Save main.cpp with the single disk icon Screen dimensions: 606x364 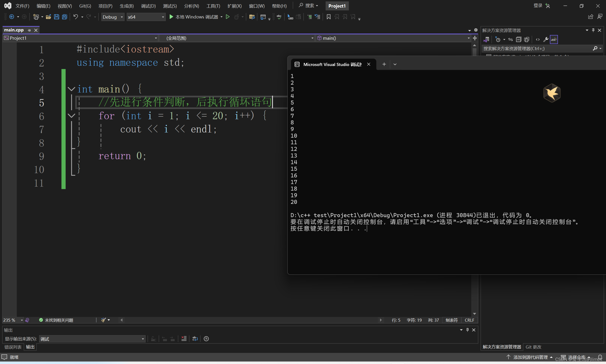(x=56, y=17)
